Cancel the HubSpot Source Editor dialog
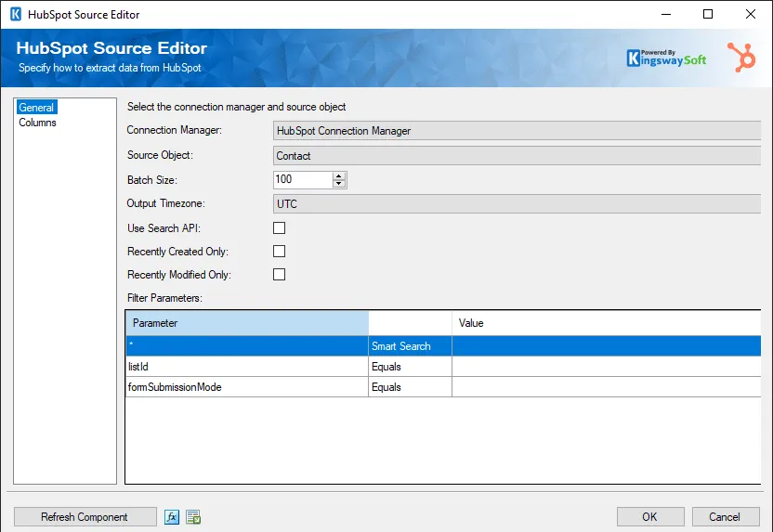Image resolution: width=773 pixels, height=532 pixels. click(724, 517)
